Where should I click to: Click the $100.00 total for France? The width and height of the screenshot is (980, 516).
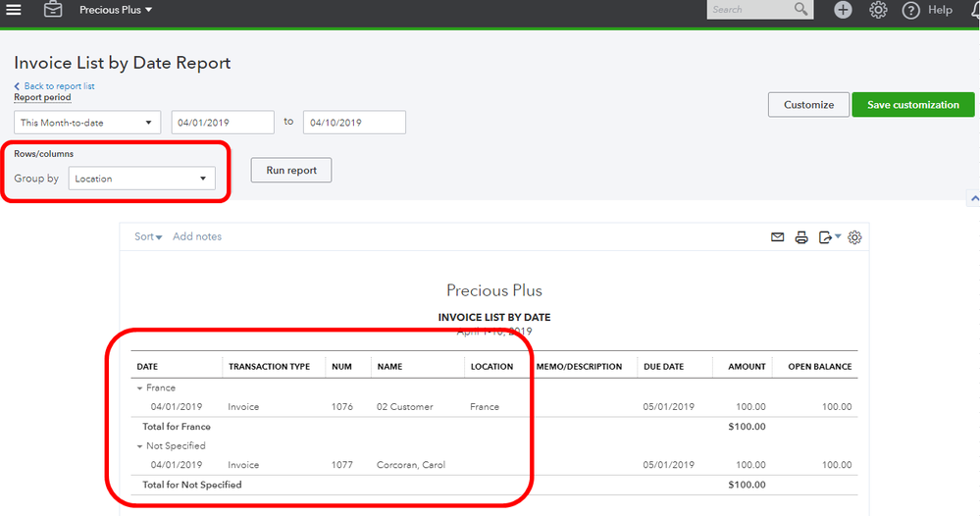point(747,427)
